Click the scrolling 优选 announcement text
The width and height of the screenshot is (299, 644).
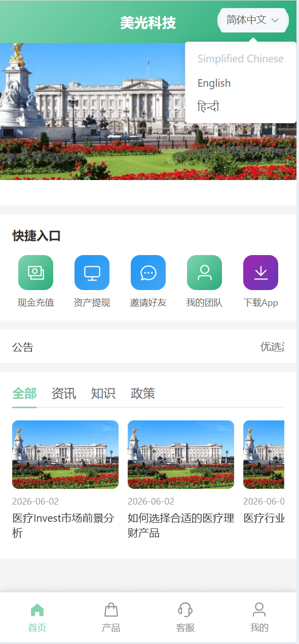[x=272, y=347]
